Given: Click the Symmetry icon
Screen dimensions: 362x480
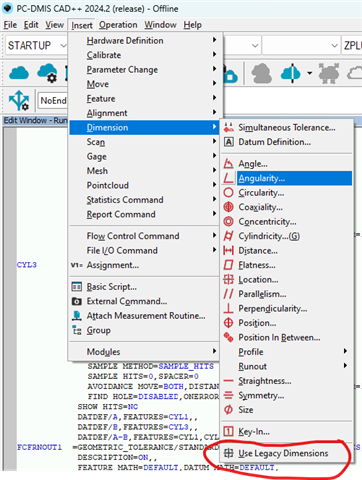Looking at the screenshot, I should point(228,395).
